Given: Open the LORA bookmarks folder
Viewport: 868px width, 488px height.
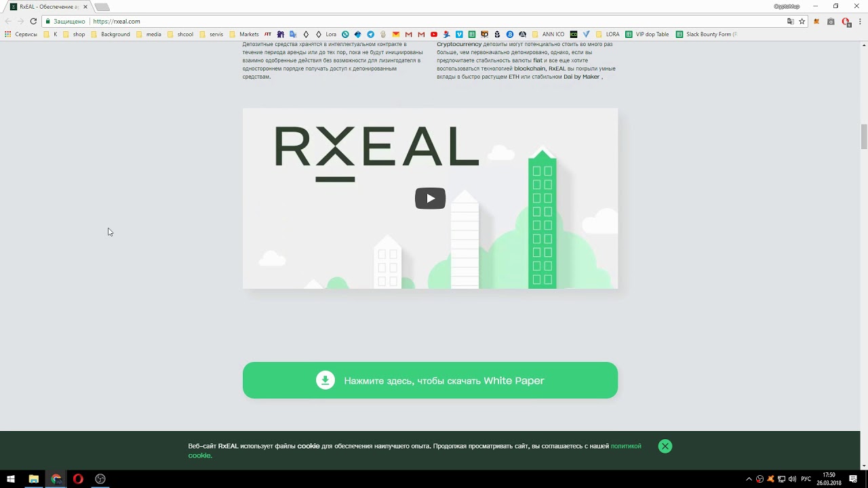Looking at the screenshot, I should 608,34.
